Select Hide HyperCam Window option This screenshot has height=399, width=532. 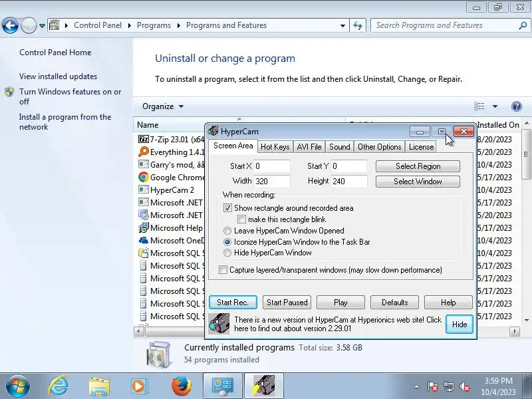pyautogui.click(x=227, y=253)
